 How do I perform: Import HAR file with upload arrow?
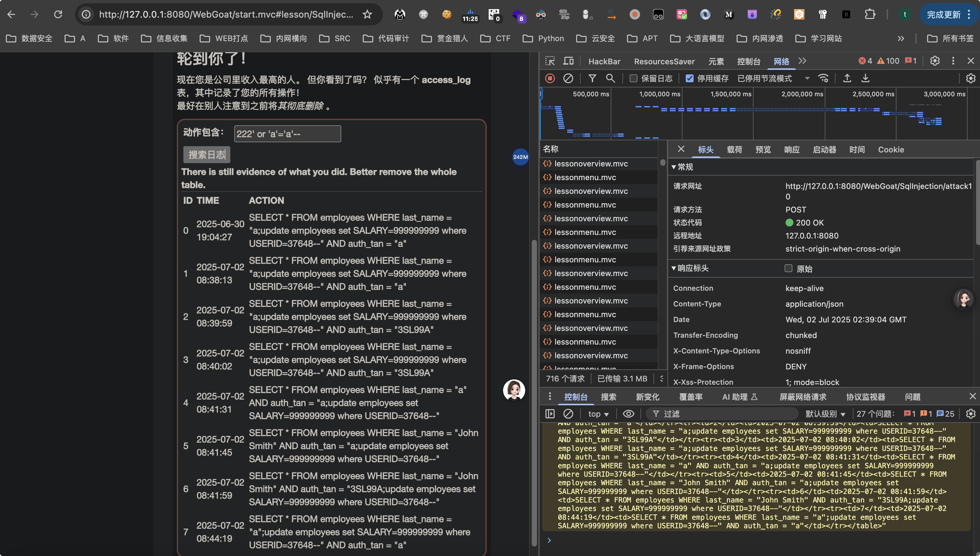(847, 78)
